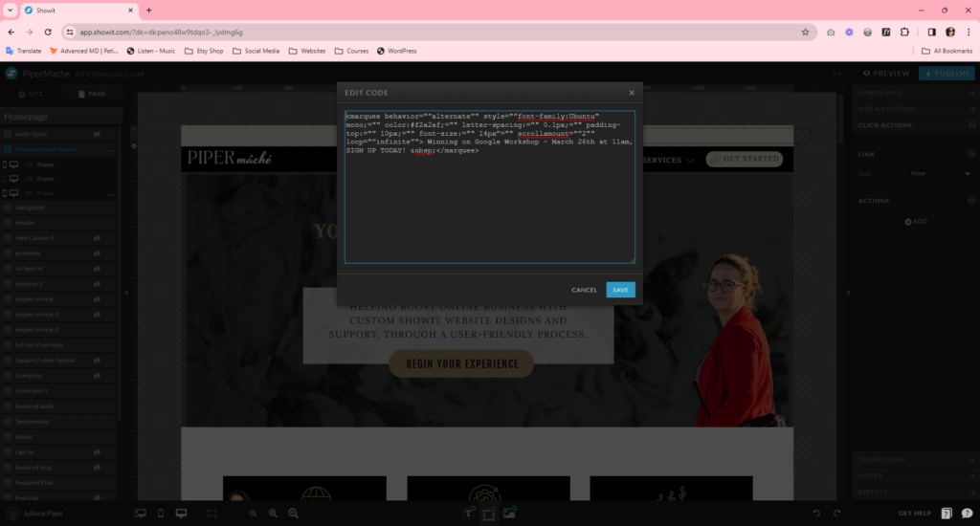980x526 pixels.
Task: Cancel the Edit Code dialog
Action: click(584, 290)
